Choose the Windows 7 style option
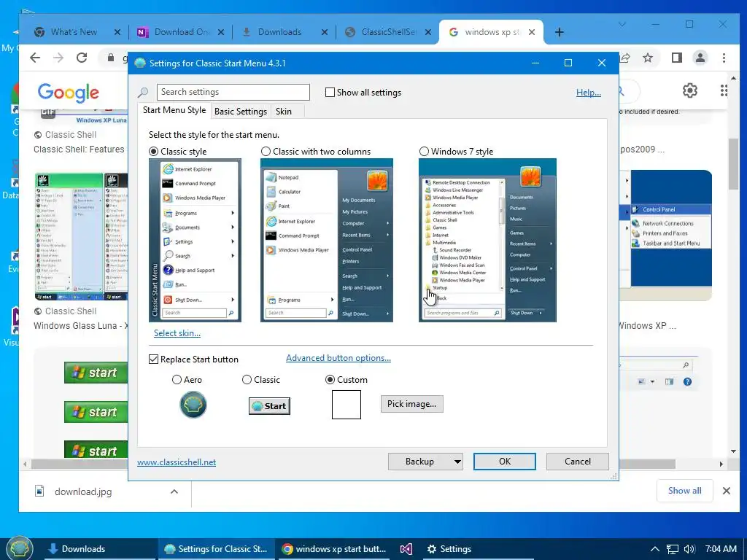 coord(424,152)
